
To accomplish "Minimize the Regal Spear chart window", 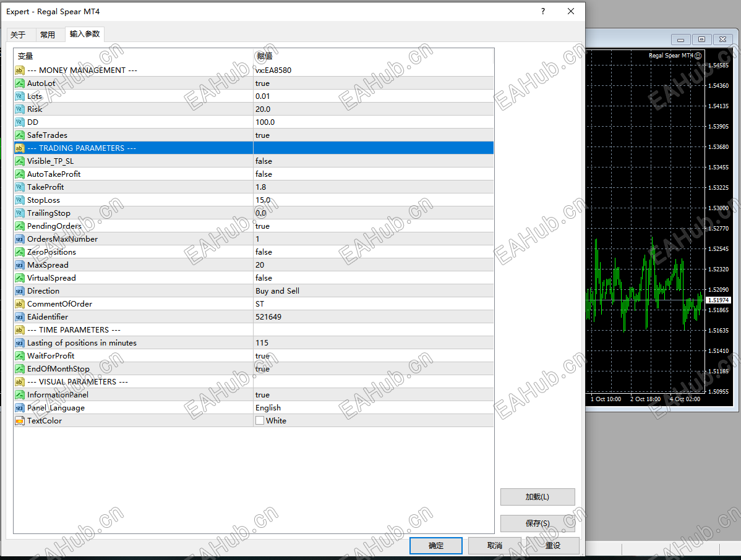I will (681, 40).
